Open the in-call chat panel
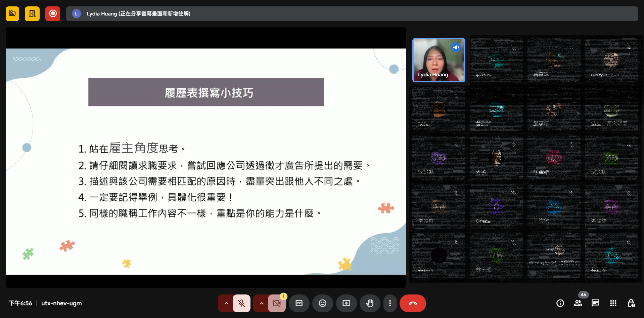Screen dimensions: 644x318 coord(595,303)
